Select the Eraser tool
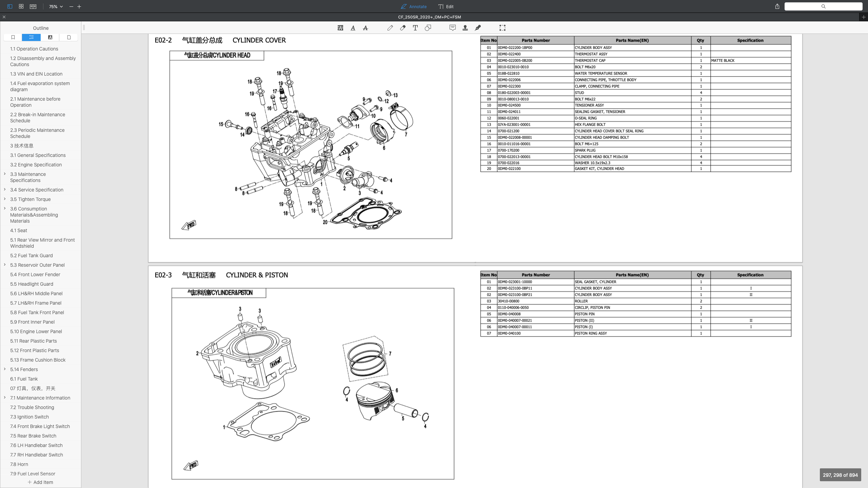Viewport: 868px width, 488px height. 403,28
